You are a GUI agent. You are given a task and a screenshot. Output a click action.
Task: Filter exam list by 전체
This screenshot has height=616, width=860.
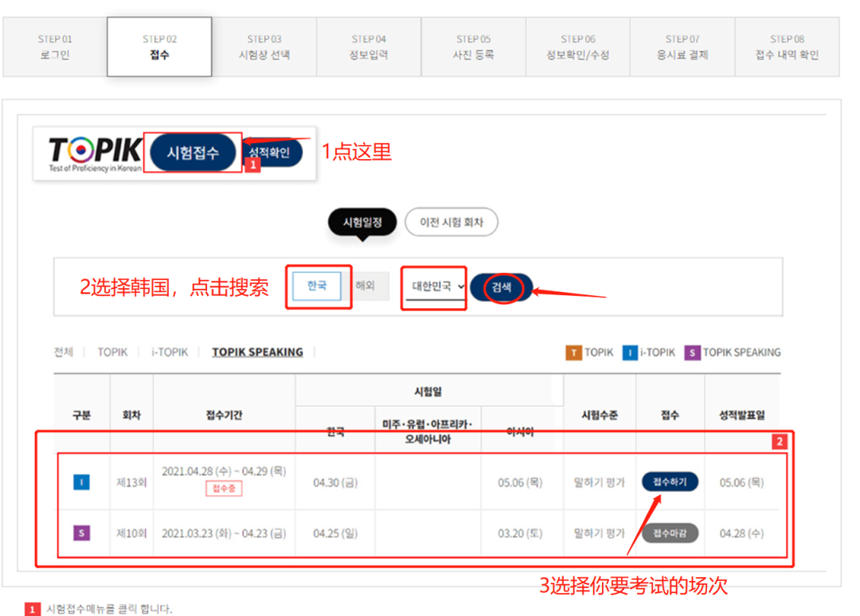(63, 352)
